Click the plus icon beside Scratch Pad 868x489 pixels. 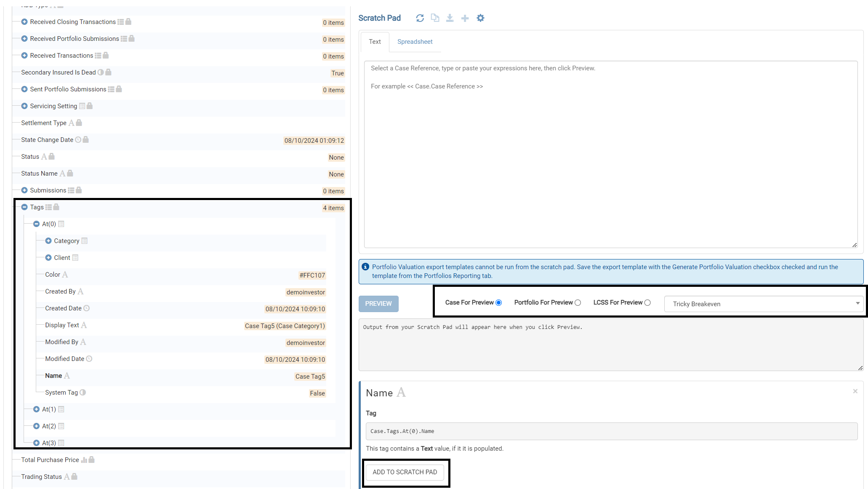click(465, 18)
